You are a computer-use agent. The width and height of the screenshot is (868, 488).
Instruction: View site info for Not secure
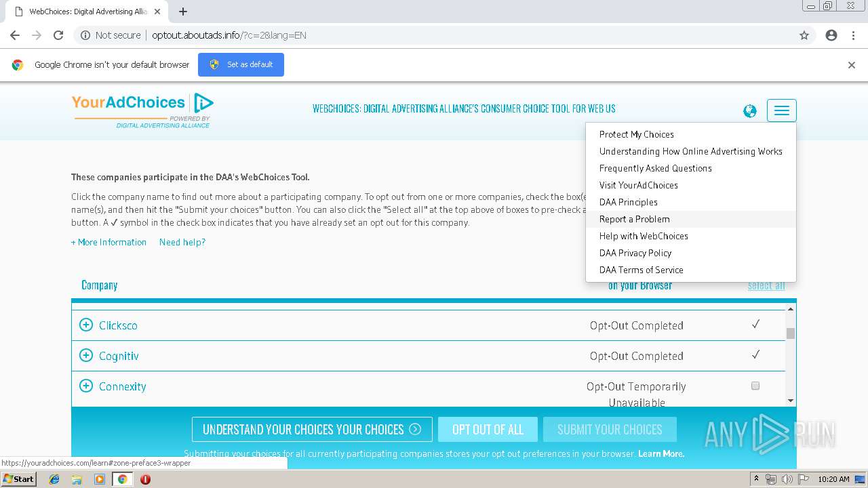tap(111, 35)
